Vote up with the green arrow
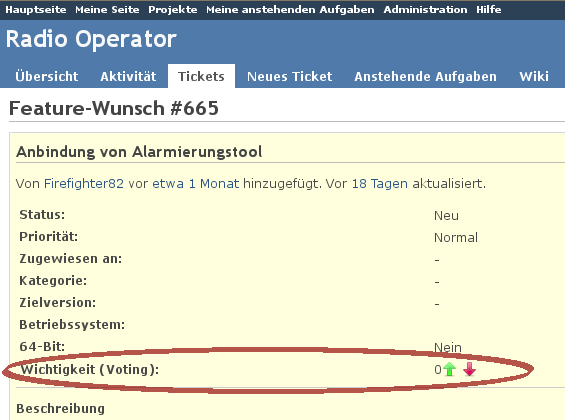The height and width of the screenshot is (420, 565). (449, 369)
